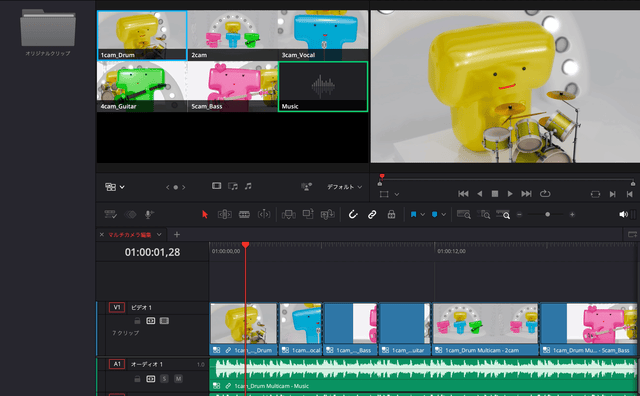Open the デフォルト dropdown

[x=344, y=187]
